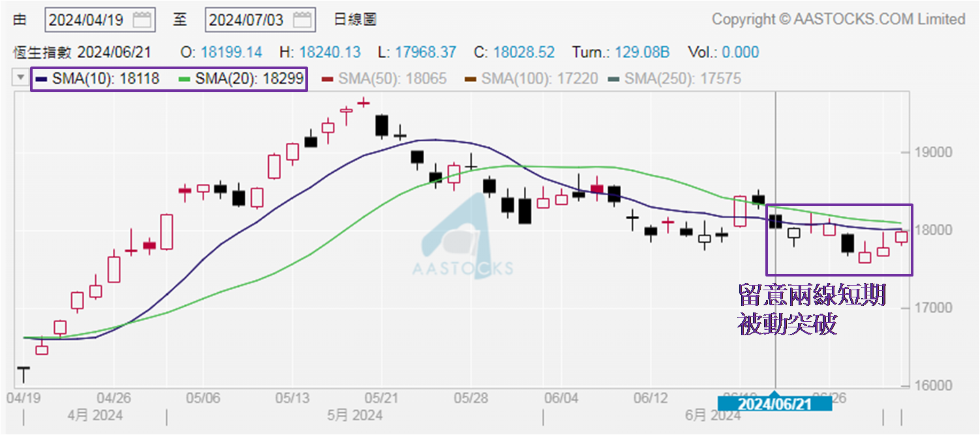Enable the SMA(100) moving average line
Image resolution: width=980 pixels, height=435 pixels.
539,79
